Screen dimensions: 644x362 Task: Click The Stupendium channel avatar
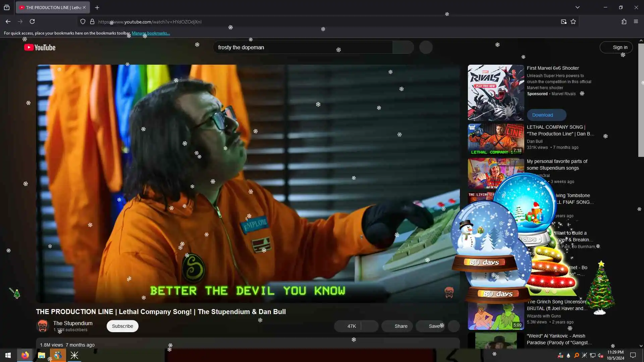point(43,326)
